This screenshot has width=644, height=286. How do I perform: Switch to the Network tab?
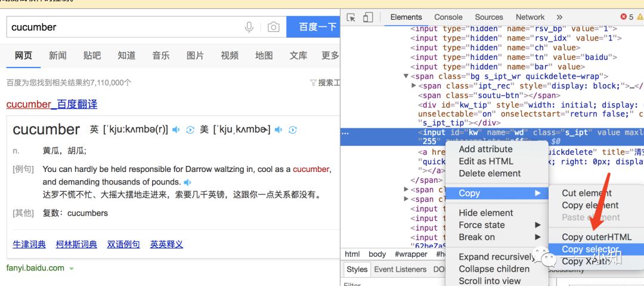point(530,17)
